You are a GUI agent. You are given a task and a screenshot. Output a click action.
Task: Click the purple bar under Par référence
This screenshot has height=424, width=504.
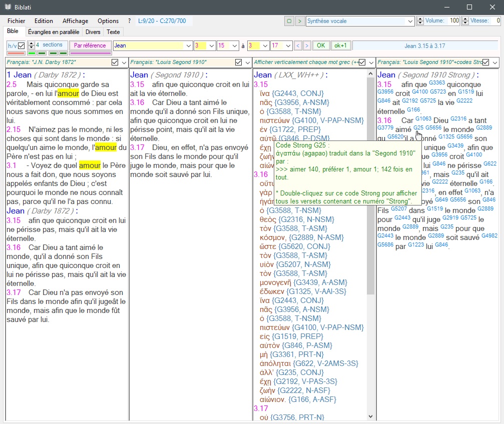[x=91, y=53]
